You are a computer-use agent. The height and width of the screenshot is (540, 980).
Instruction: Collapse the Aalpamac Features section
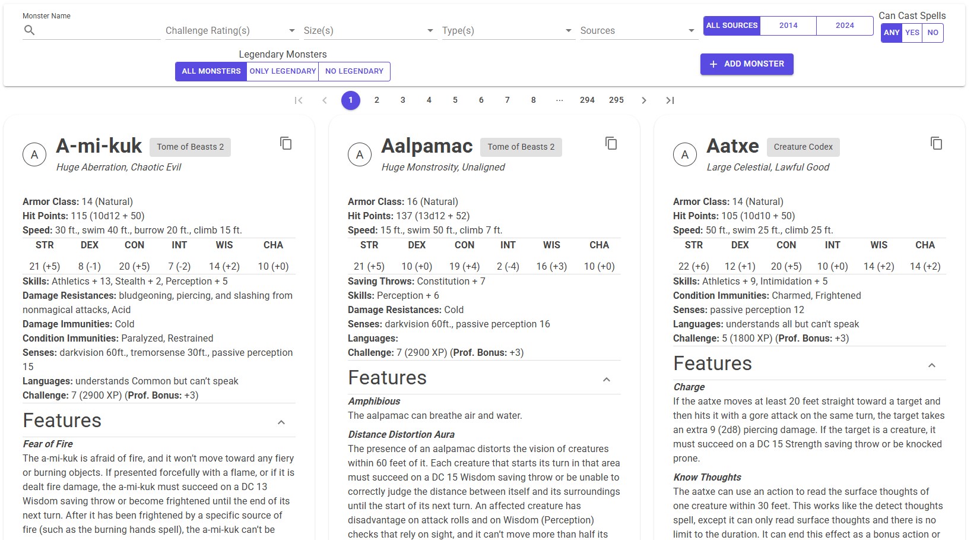click(607, 378)
